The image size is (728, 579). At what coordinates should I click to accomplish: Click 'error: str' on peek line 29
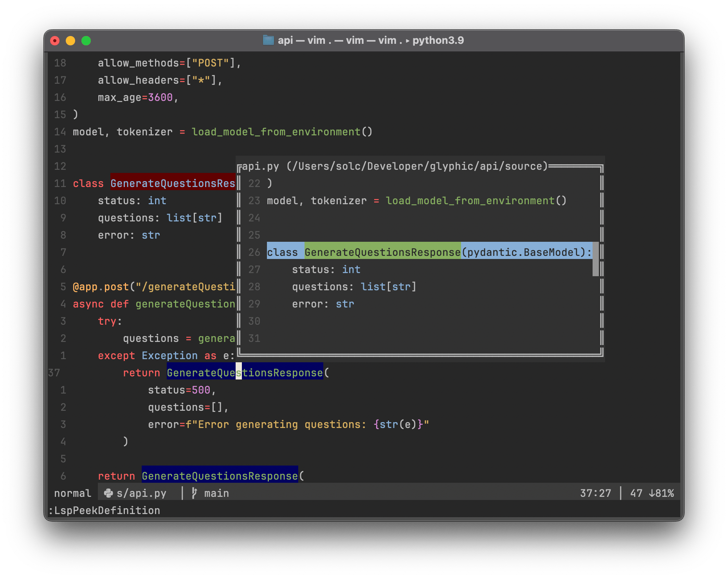(323, 304)
